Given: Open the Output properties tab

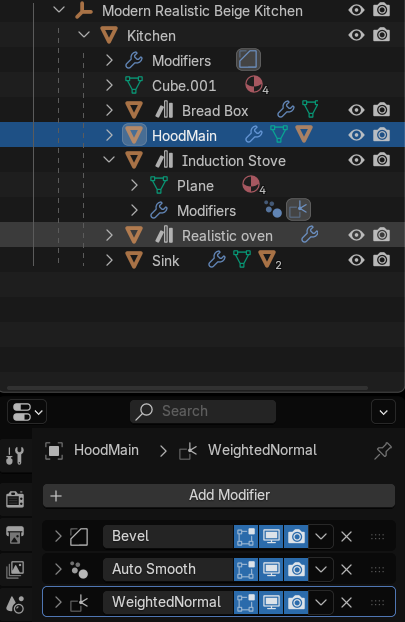Looking at the screenshot, I should point(15,534).
